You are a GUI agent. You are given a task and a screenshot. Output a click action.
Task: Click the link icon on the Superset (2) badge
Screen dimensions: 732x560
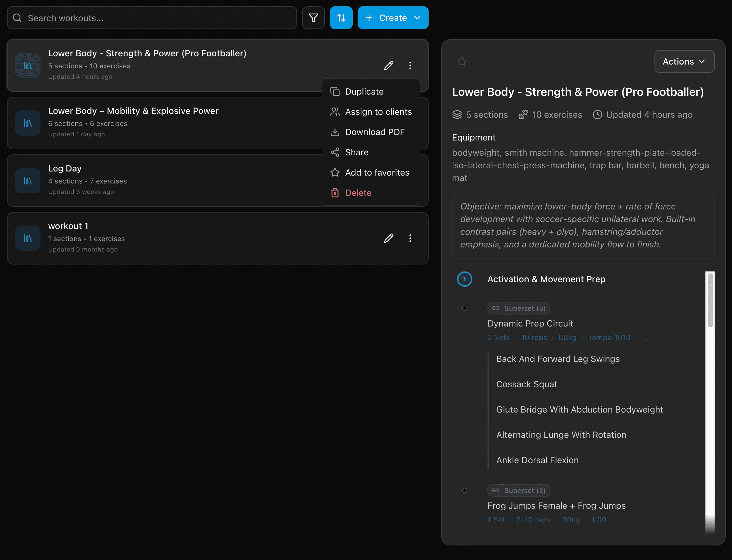(x=496, y=490)
